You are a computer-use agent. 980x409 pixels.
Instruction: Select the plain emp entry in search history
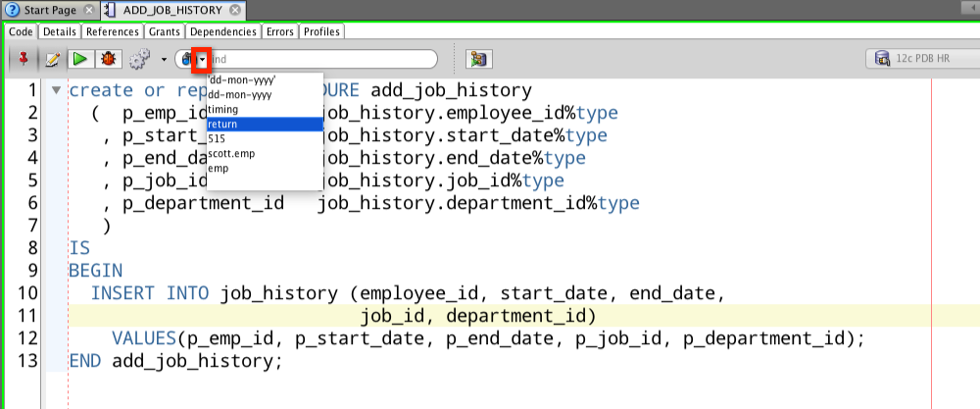coord(265,169)
